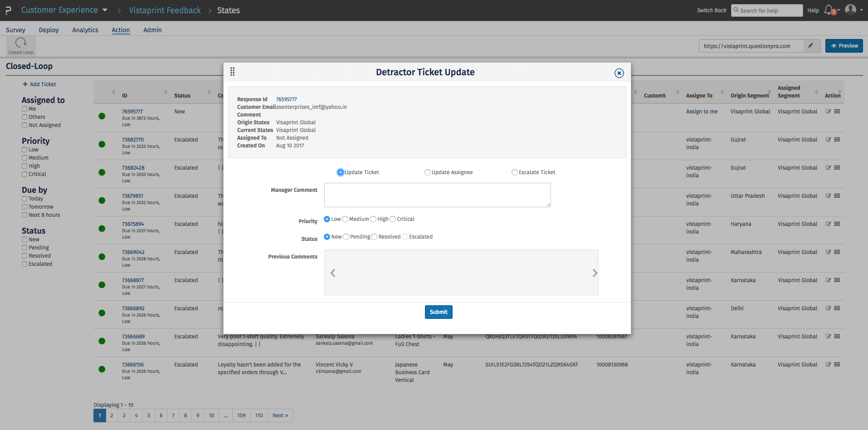
Task: Select the Escalate Ticket radio option
Action: click(514, 172)
